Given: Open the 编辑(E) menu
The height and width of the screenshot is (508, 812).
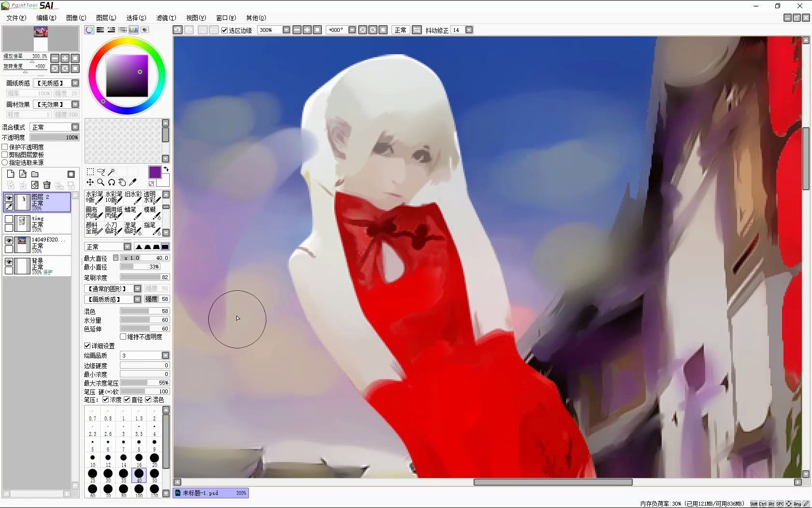Looking at the screenshot, I should click(x=46, y=18).
